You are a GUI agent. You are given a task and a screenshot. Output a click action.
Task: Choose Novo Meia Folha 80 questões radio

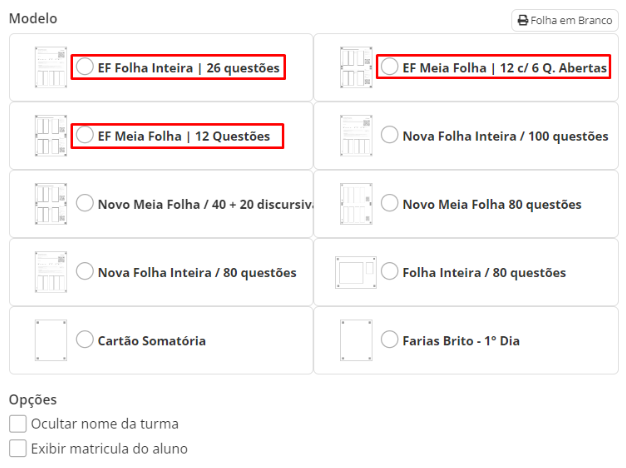[390, 203]
